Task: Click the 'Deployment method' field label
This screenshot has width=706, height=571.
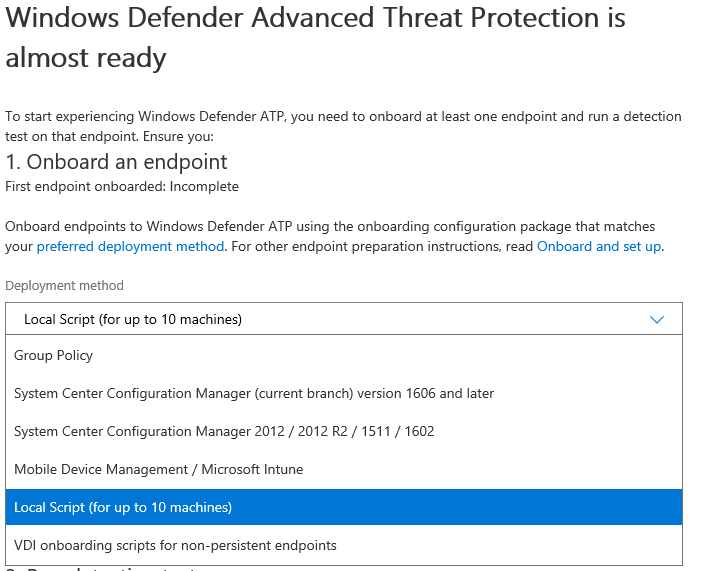Action: [64, 286]
